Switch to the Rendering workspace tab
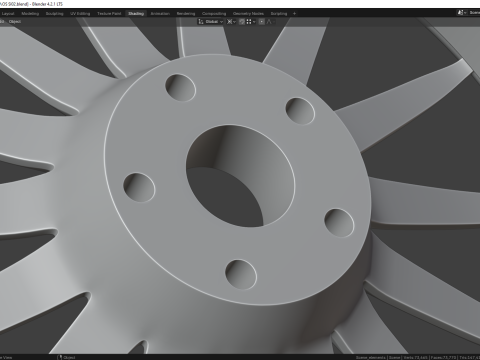 tap(186, 14)
